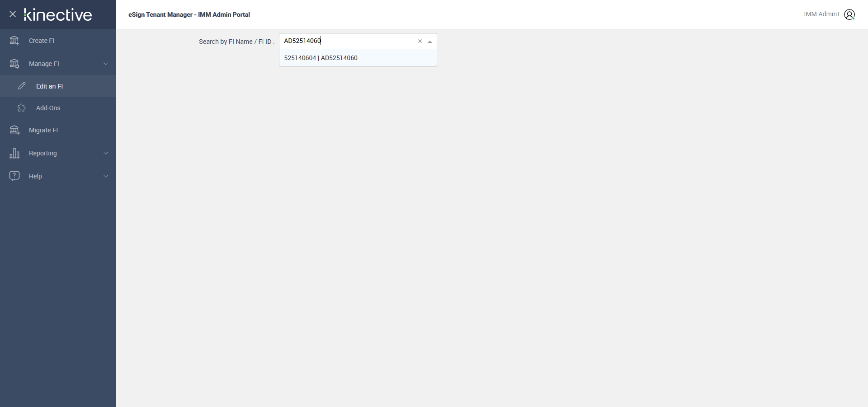Image resolution: width=868 pixels, height=407 pixels.
Task: Click the Reporting bar chart icon
Action: pyautogui.click(x=14, y=153)
